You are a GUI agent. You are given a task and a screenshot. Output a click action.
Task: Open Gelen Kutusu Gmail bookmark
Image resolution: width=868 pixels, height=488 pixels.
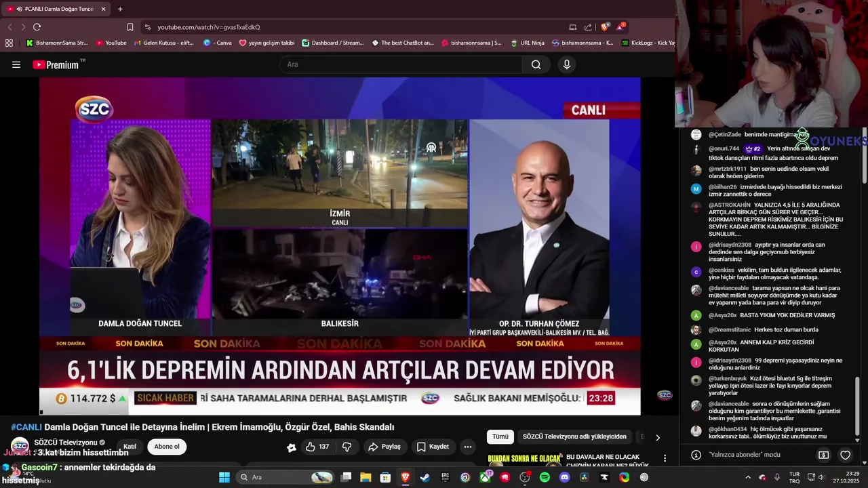tap(164, 43)
